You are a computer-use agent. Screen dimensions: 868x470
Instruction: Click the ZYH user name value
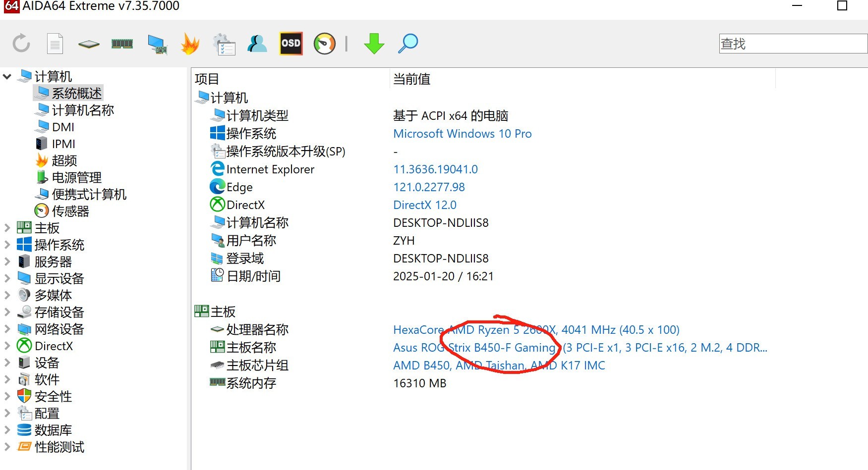404,241
